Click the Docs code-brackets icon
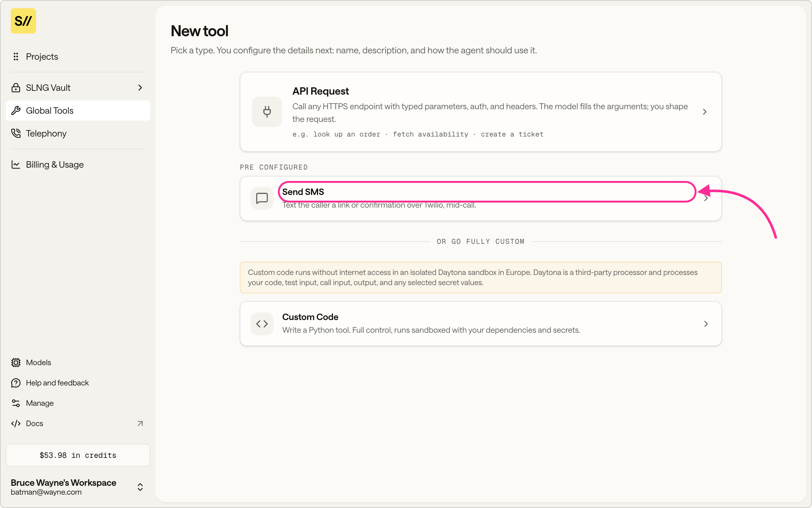 pyautogui.click(x=16, y=424)
